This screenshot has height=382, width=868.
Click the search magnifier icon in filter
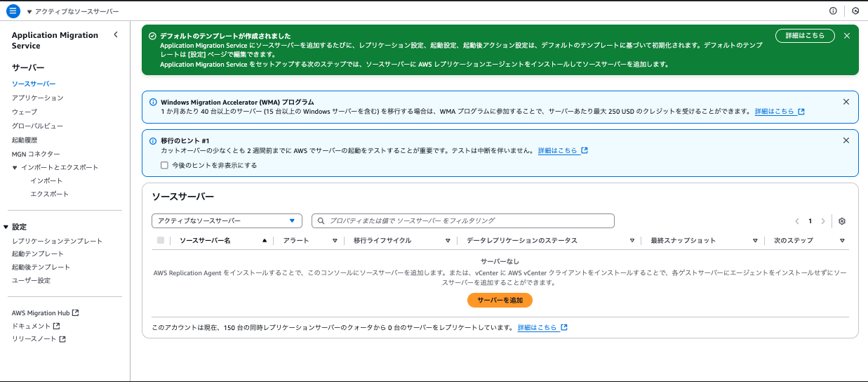tap(322, 220)
